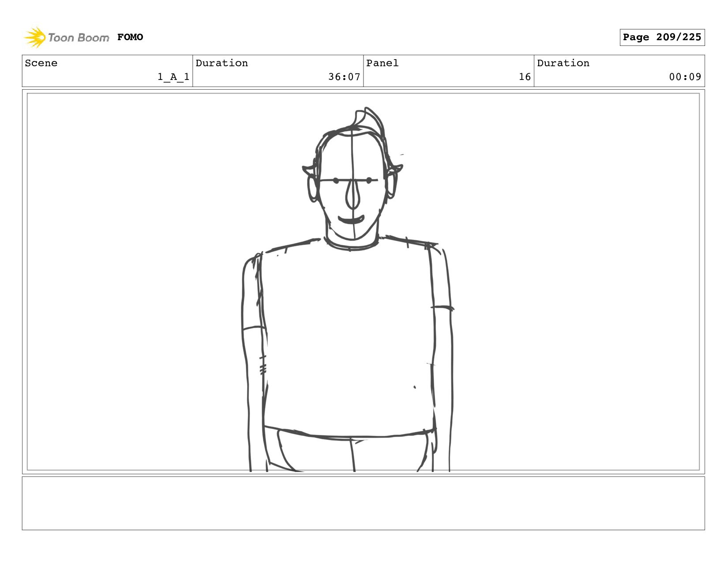Select the FOMO project title text
This screenshot has height=563, width=728.
[130, 37]
